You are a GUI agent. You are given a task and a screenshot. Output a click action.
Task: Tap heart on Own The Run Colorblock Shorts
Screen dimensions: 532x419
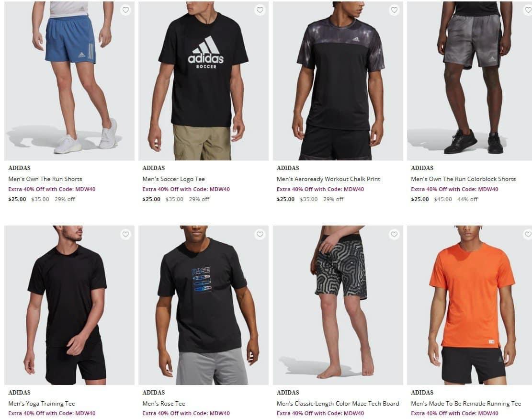[528, 10]
